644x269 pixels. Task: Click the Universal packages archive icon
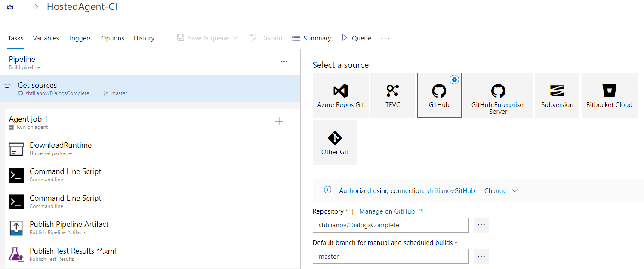point(16,149)
